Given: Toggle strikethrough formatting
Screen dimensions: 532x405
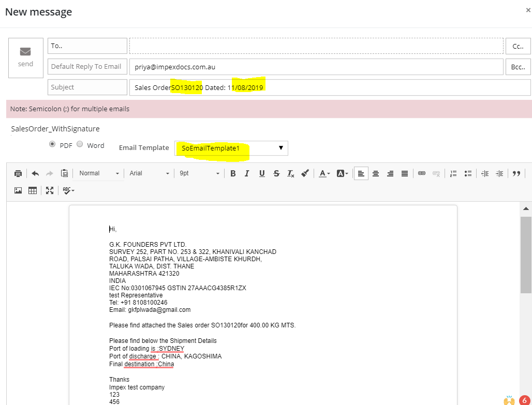Looking at the screenshot, I should [276, 173].
